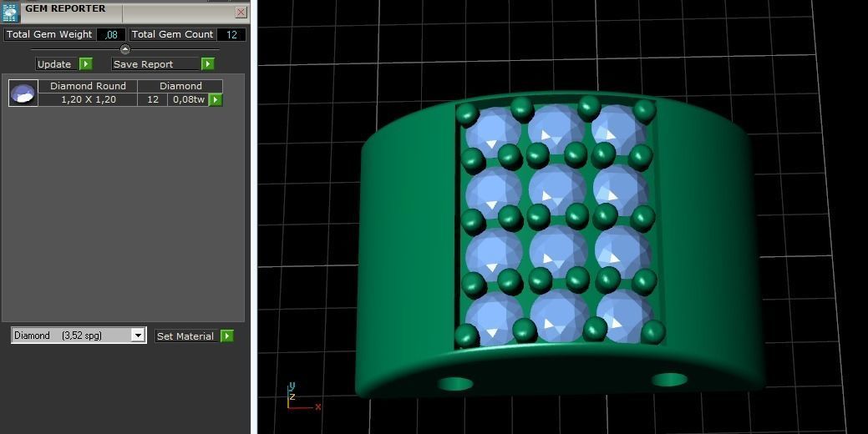868x434 pixels.
Task: Click the Gem Reporter panel icon
Action: (11, 13)
